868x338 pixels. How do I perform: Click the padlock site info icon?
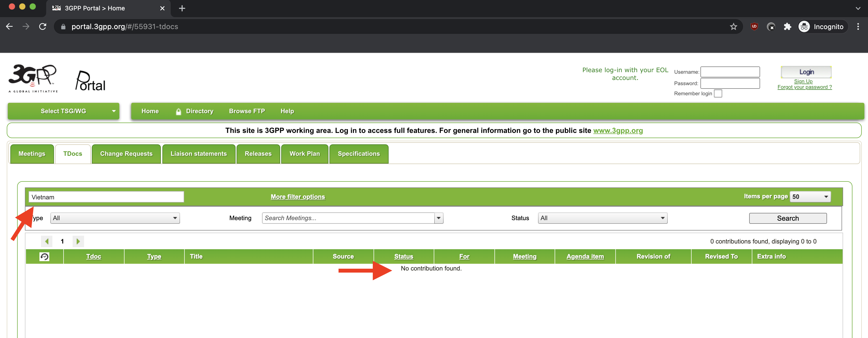(x=63, y=27)
